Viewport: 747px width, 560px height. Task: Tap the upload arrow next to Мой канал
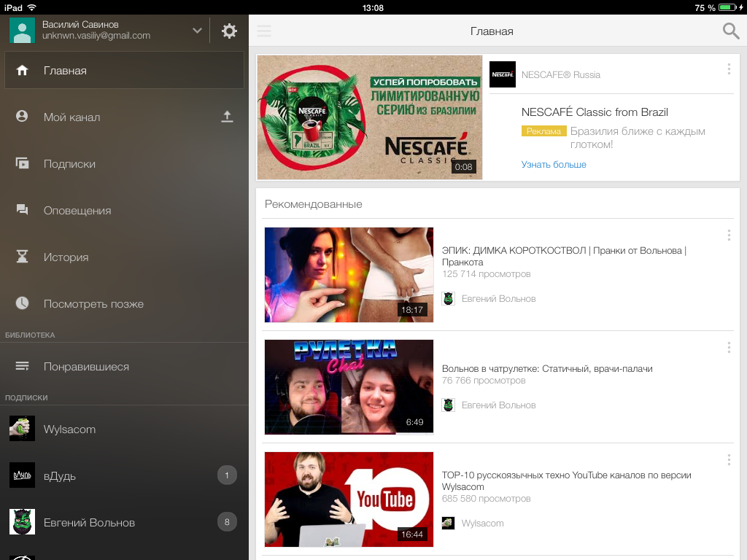(x=228, y=117)
